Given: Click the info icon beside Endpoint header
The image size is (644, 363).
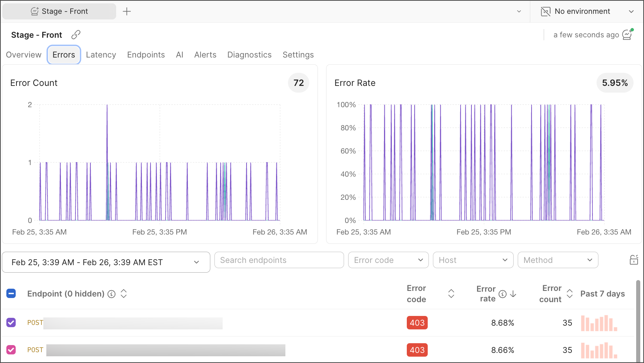Looking at the screenshot, I should point(111,294).
